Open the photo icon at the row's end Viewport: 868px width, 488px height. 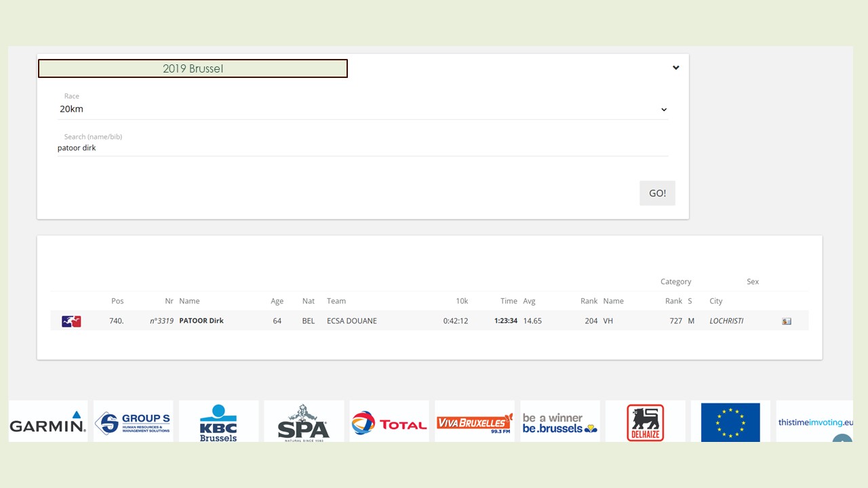(x=787, y=321)
